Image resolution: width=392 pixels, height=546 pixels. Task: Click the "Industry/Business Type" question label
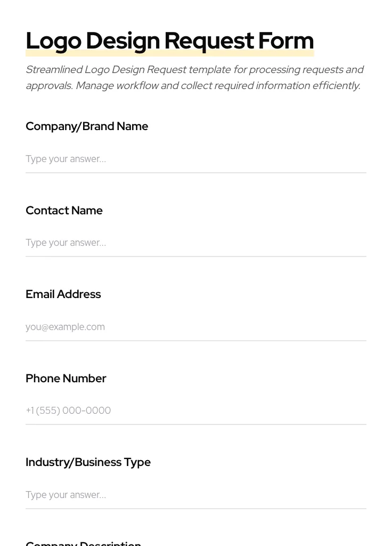coord(88,462)
